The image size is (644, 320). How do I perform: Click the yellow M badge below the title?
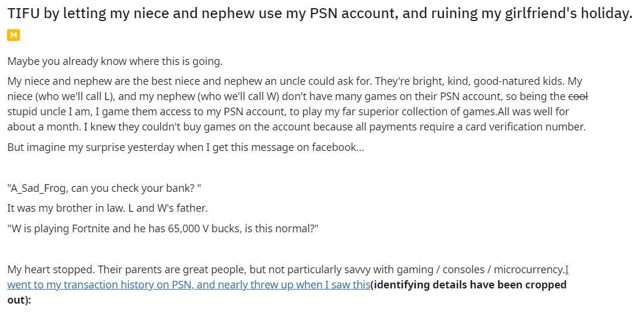pos(13,36)
